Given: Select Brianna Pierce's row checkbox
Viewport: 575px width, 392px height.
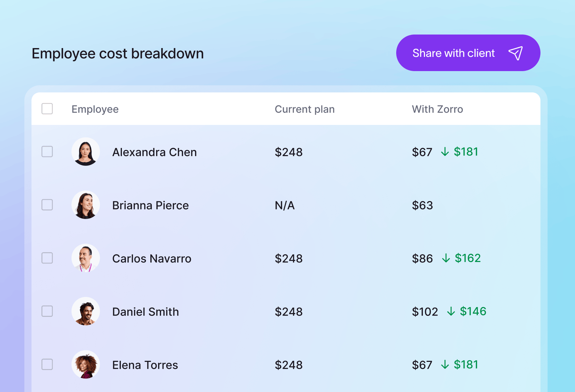Looking at the screenshot, I should (x=47, y=205).
